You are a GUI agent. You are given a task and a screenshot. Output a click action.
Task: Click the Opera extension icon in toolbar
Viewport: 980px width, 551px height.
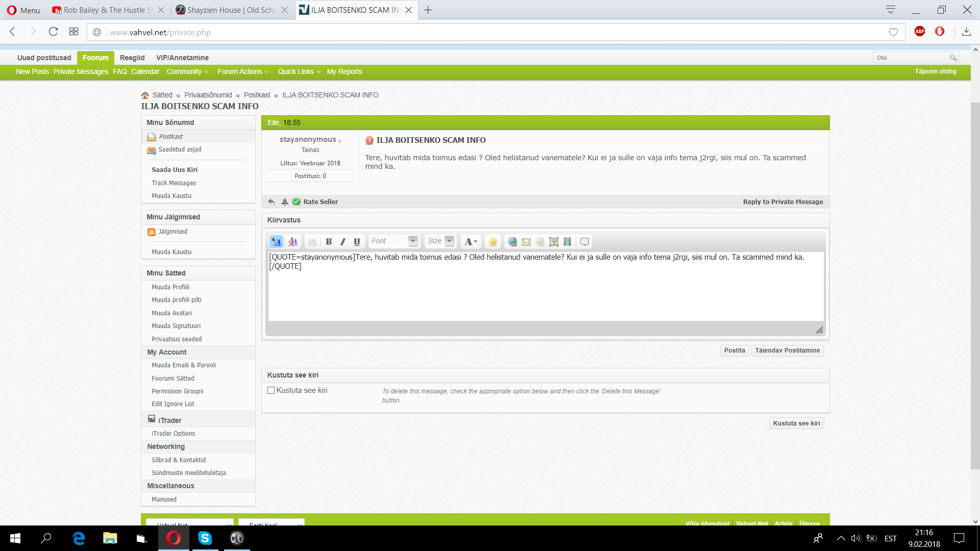940,32
